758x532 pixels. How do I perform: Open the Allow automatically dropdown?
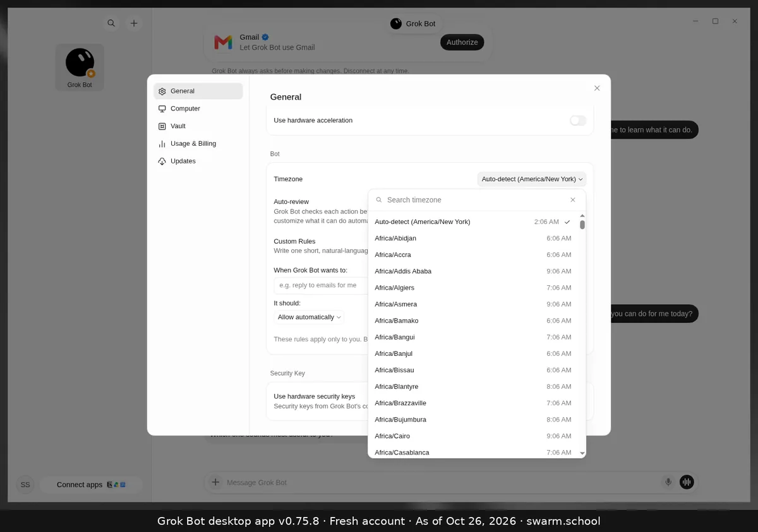tap(310, 317)
